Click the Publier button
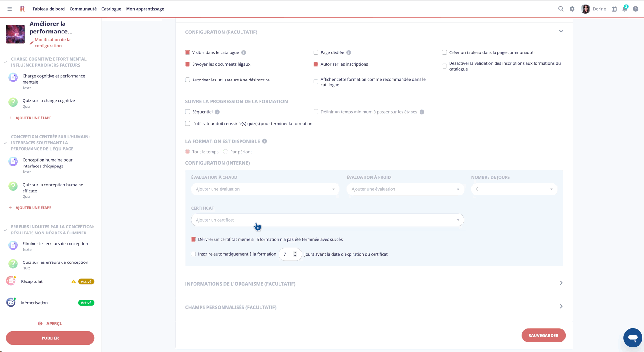This screenshot has height=352, width=644. (x=50, y=338)
